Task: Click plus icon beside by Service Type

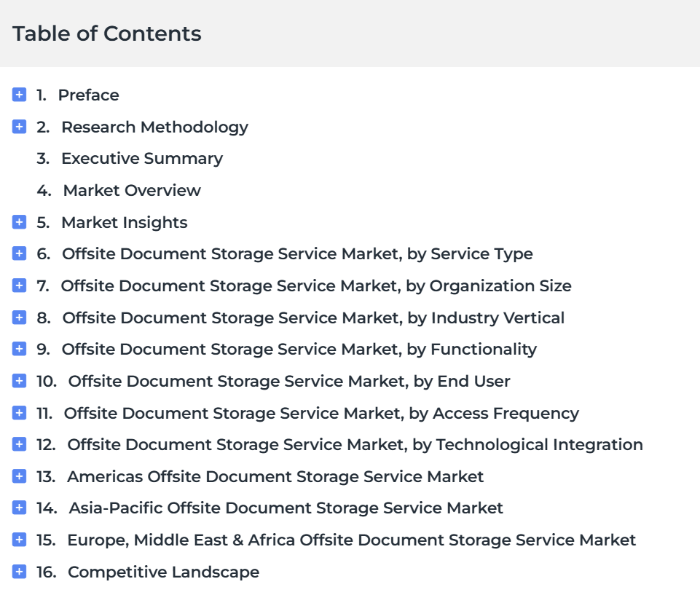Action: pyautogui.click(x=20, y=253)
